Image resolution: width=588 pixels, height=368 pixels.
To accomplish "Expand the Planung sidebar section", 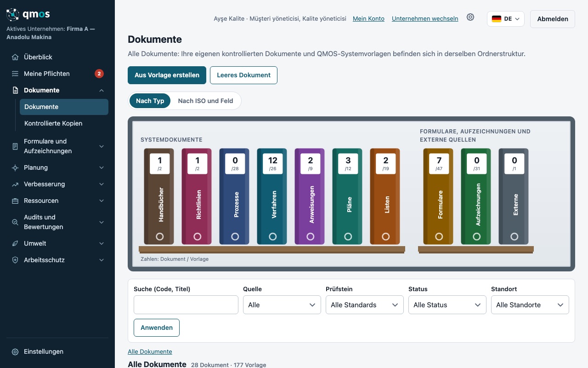I will pyautogui.click(x=102, y=167).
